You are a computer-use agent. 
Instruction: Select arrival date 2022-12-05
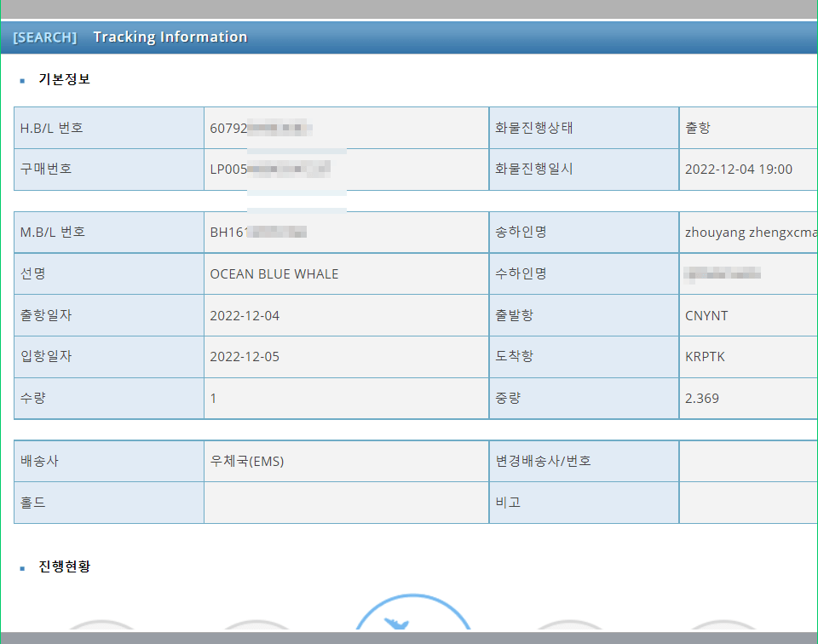pos(245,357)
